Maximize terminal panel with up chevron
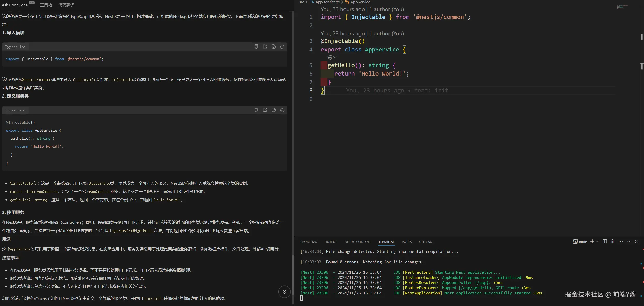Image resolution: width=644 pixels, height=306 pixels. click(x=629, y=242)
